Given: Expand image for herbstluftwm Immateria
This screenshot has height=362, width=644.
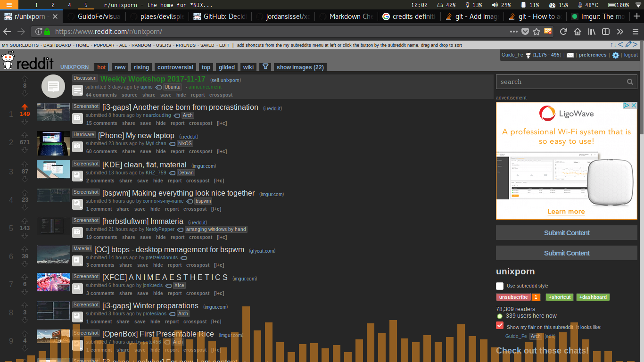Looking at the screenshot, I should (x=77, y=232).
